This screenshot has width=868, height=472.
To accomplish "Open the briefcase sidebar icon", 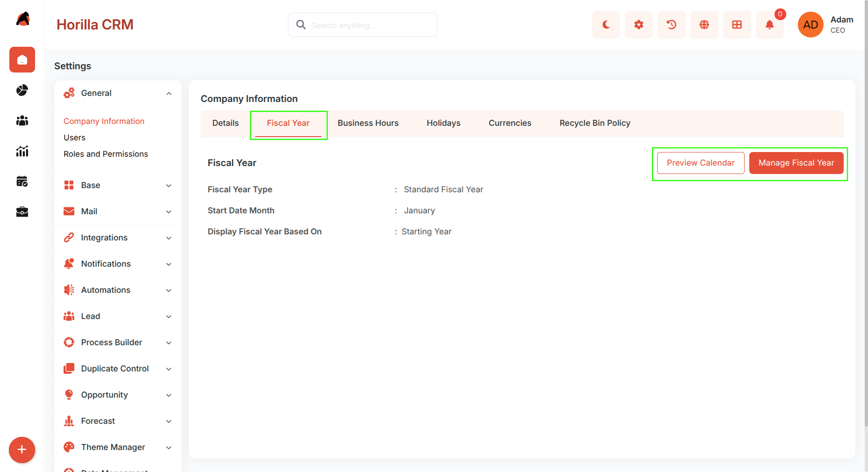I will 22,212.
